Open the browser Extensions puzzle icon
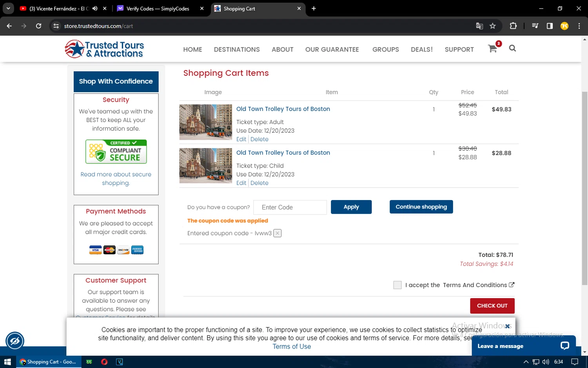This screenshot has width=588, height=368. (513, 26)
